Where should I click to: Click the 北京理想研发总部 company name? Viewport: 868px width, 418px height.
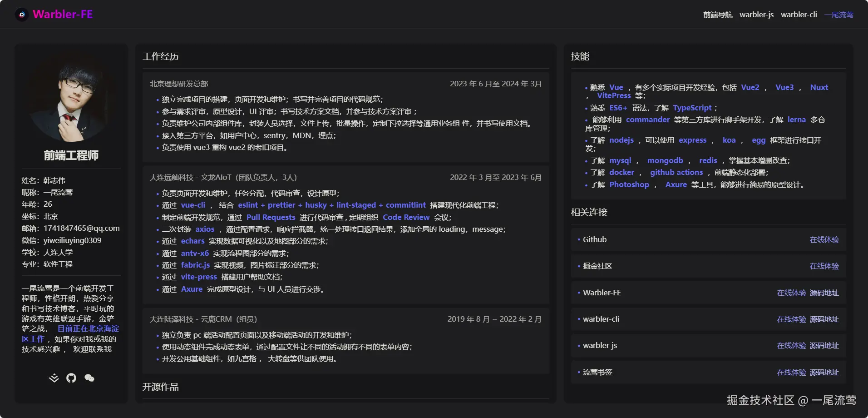pyautogui.click(x=179, y=84)
